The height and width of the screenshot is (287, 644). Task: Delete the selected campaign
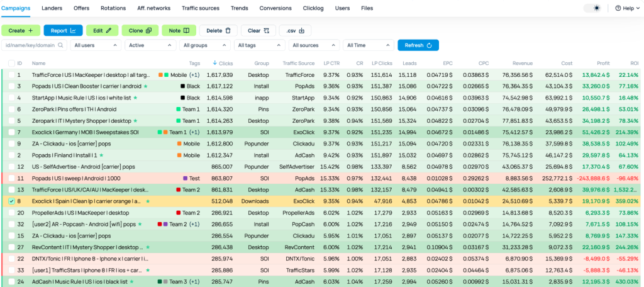click(x=218, y=30)
